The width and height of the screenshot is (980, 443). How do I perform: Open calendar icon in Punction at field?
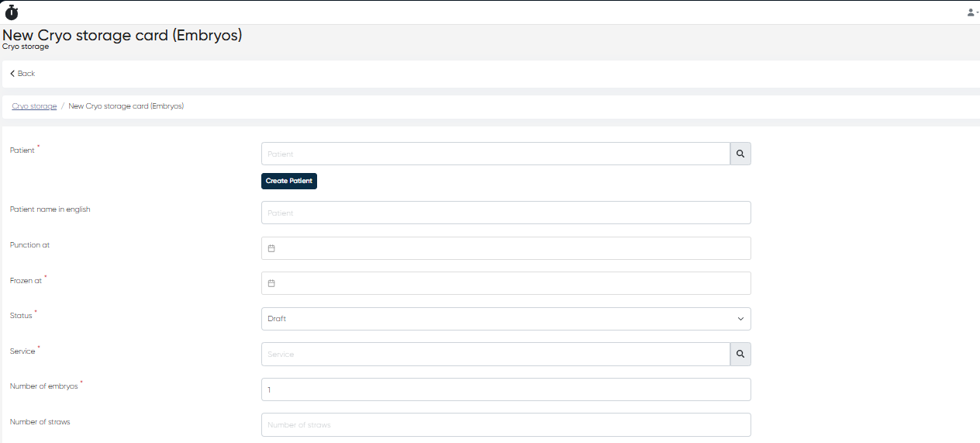[x=271, y=248]
